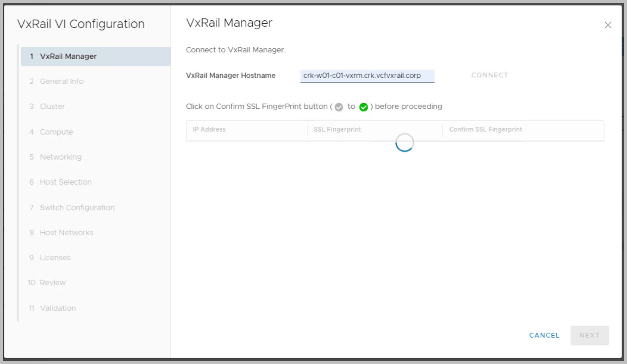Open the Cluster step
The image size is (627, 364).
(52, 106)
